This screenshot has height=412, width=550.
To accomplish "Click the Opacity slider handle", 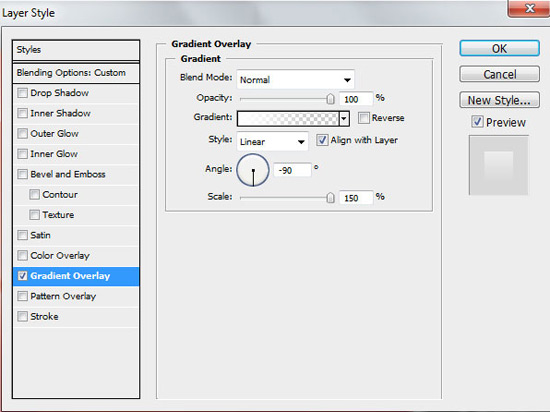I will pos(330,99).
